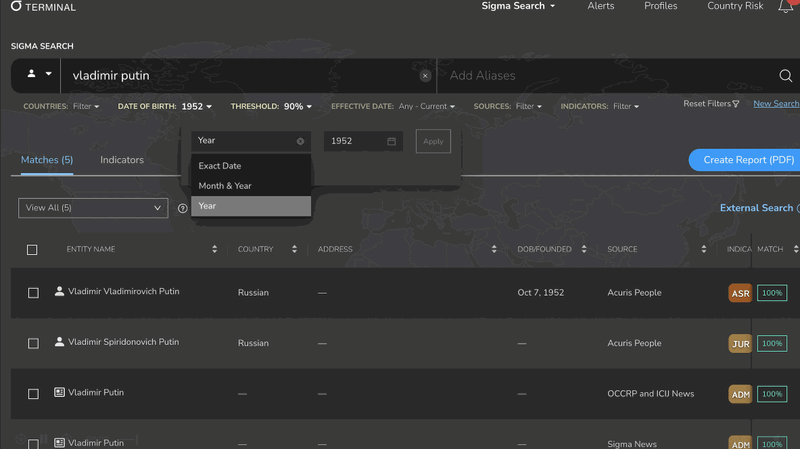Expand the Threshold 90% filter

271,106
